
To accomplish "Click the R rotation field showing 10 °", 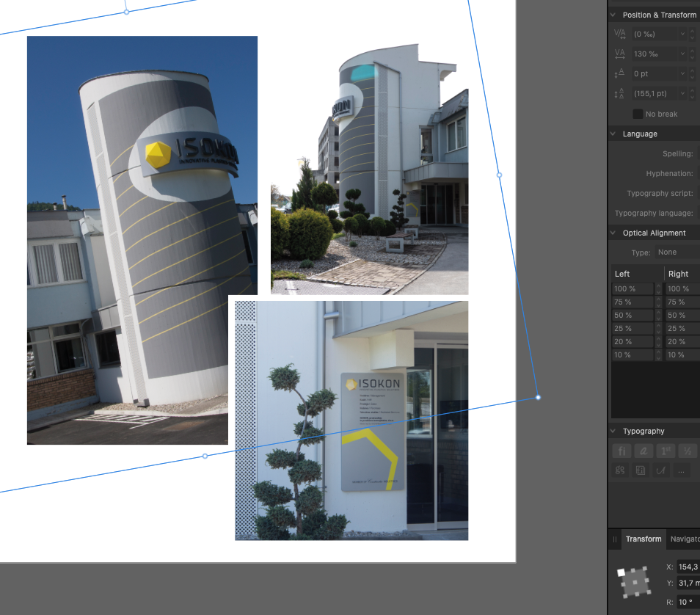I will (x=688, y=602).
